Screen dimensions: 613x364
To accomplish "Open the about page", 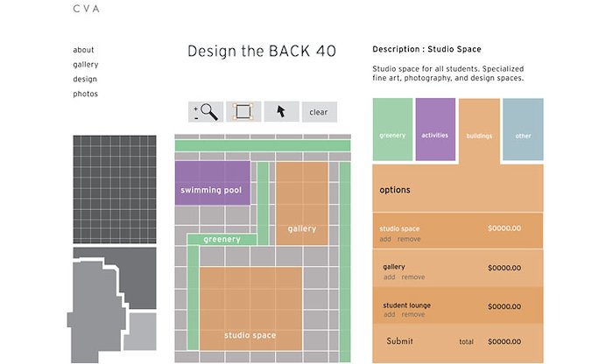I will coord(83,50).
